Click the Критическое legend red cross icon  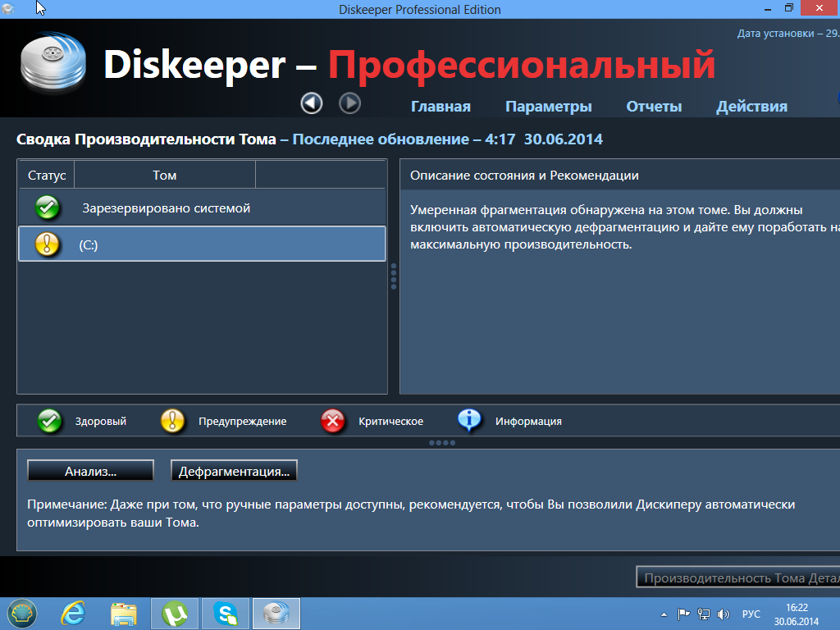333,421
